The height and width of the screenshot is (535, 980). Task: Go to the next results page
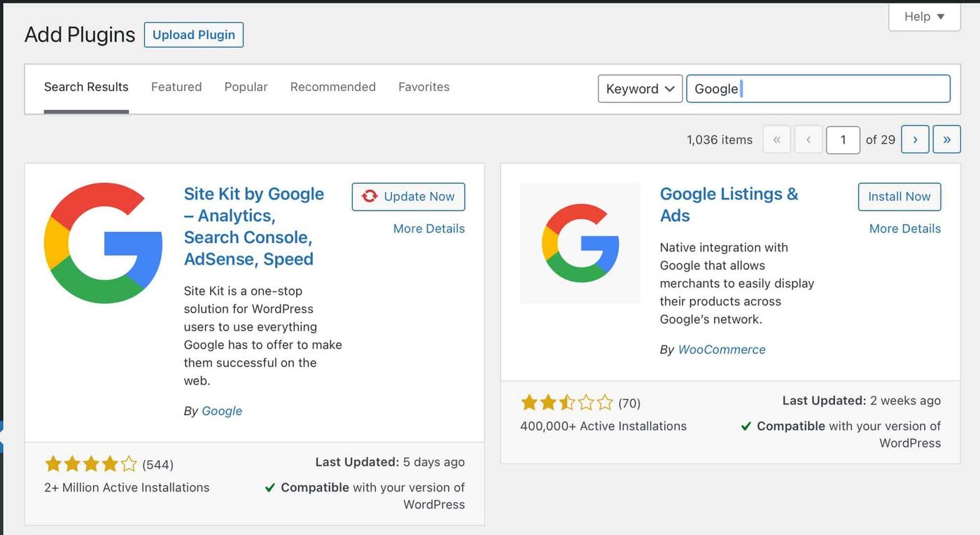pos(915,139)
